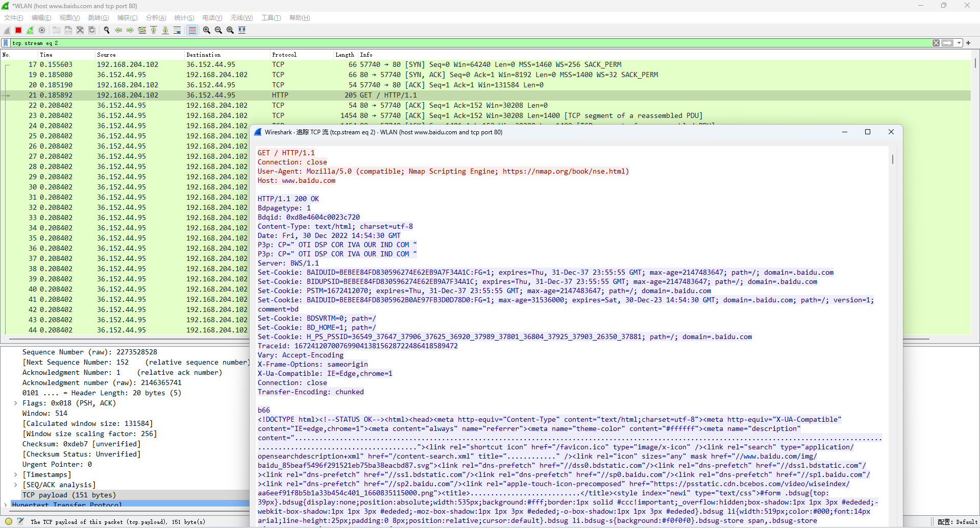
Task: Expand the Flags: 0x018 (PSH, ACK) row
Action: tap(16, 403)
